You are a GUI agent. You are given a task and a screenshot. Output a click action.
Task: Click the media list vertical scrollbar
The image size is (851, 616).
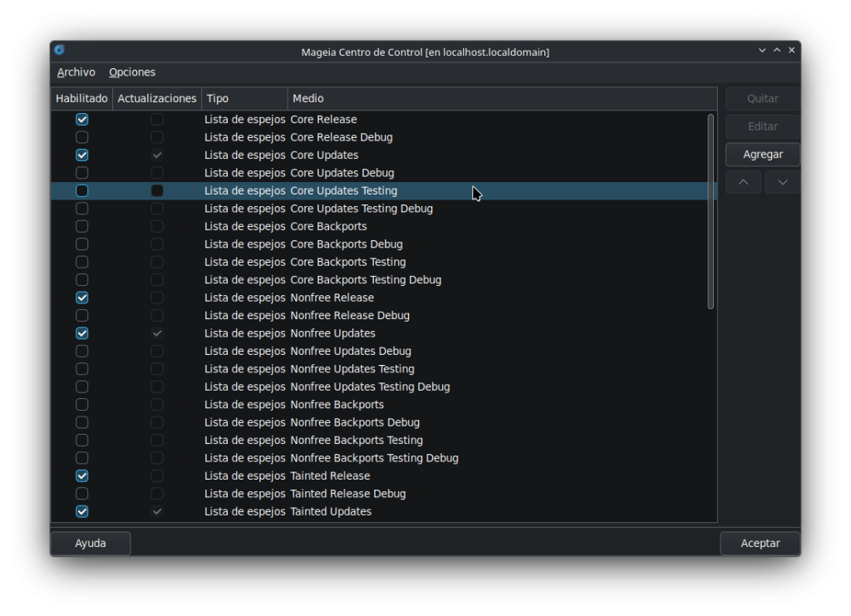point(711,212)
